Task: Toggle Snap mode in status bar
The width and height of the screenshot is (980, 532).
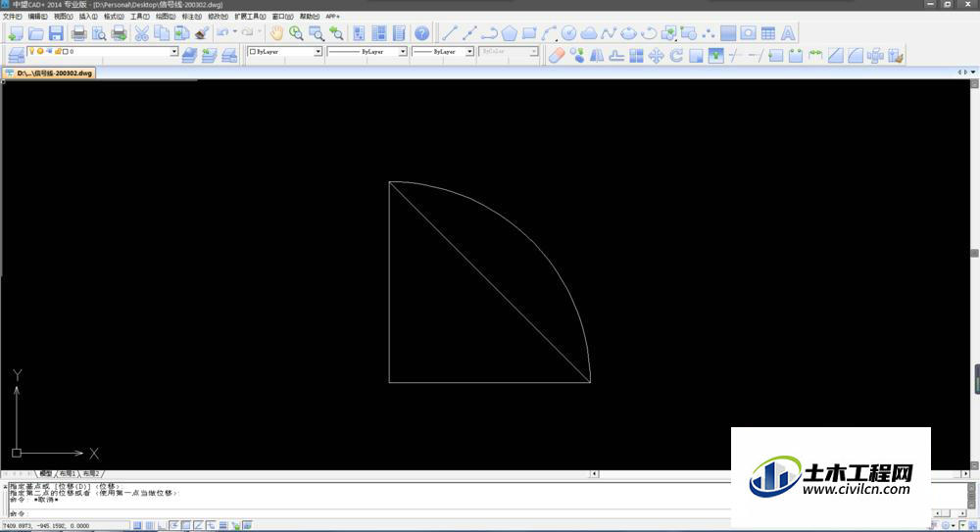Action: click(x=137, y=526)
